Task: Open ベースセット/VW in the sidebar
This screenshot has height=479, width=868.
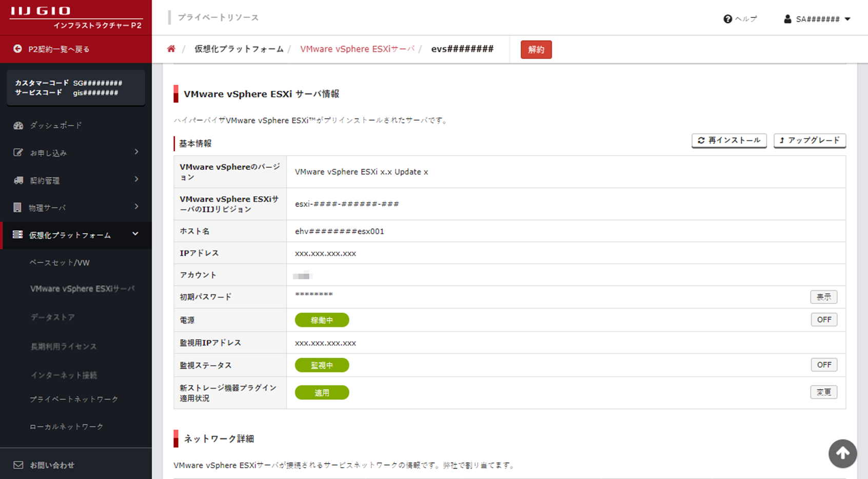Action: pyautogui.click(x=60, y=262)
